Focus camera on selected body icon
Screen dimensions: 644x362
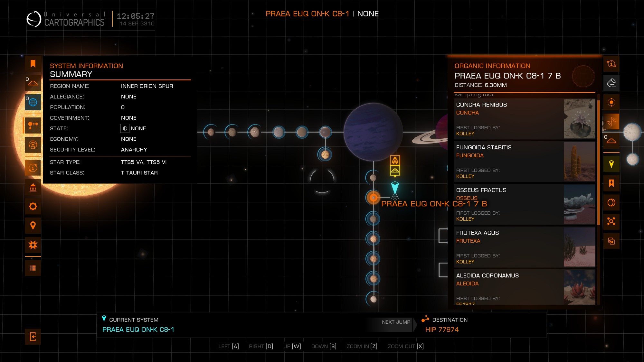pyautogui.click(x=611, y=221)
